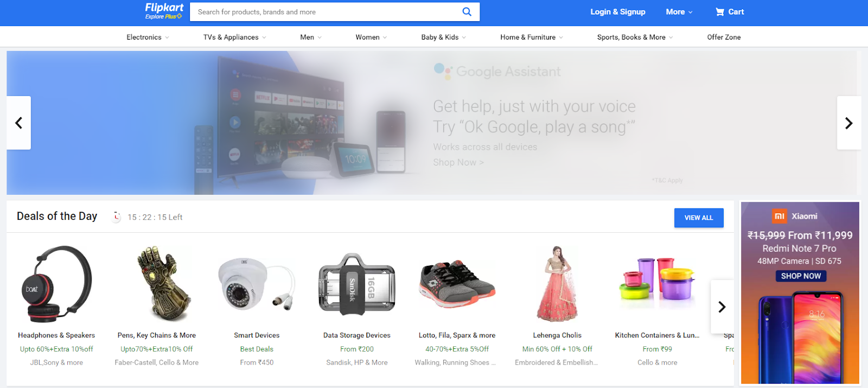
Task: Open the Electronics category menu
Action: (148, 37)
